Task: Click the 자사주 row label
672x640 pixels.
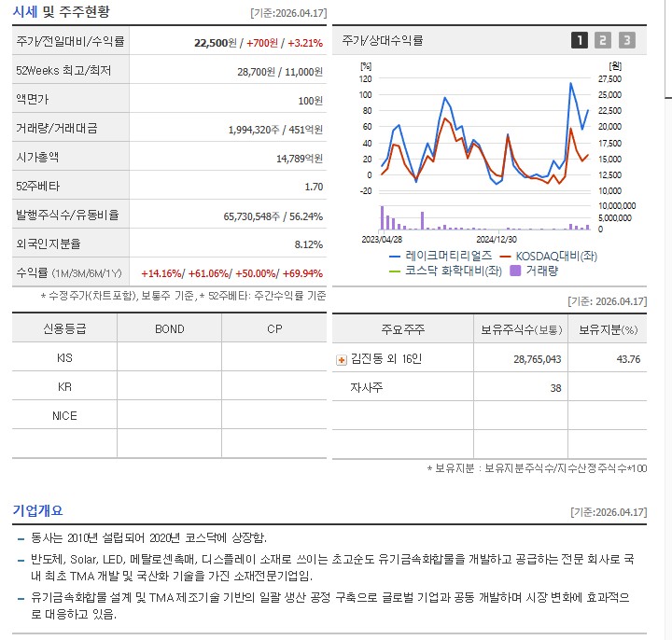Action: pyautogui.click(x=367, y=388)
